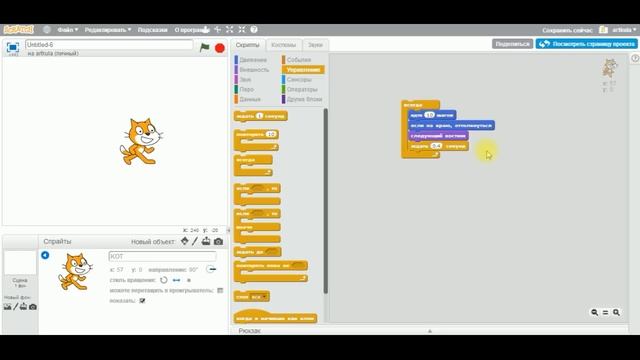Close sprite info with back arrow
The height and width of the screenshot is (360, 640).
(45, 255)
